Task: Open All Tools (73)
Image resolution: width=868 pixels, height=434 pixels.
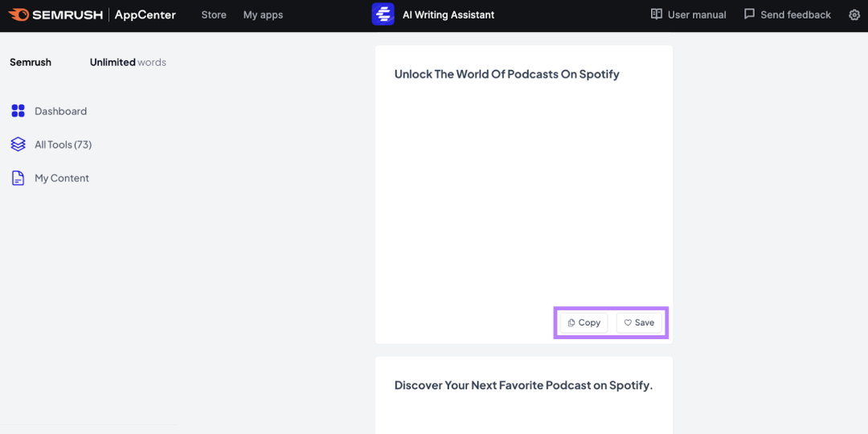Action: 63,145
